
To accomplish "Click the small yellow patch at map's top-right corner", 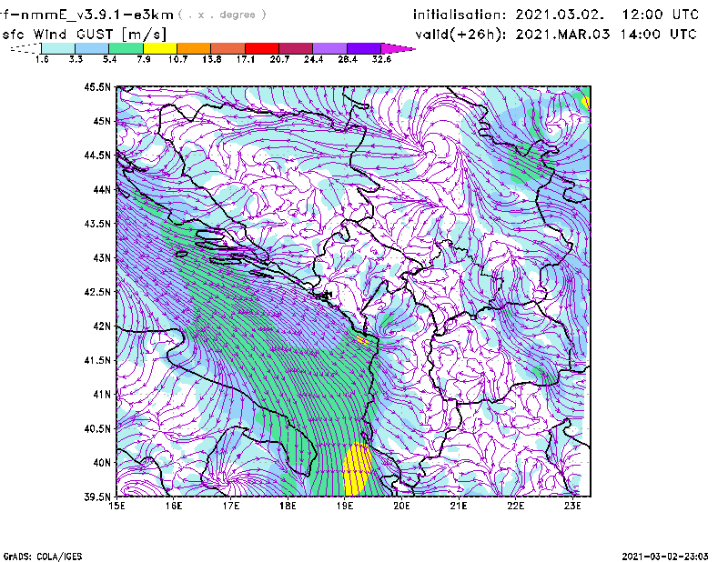I will pyautogui.click(x=586, y=102).
